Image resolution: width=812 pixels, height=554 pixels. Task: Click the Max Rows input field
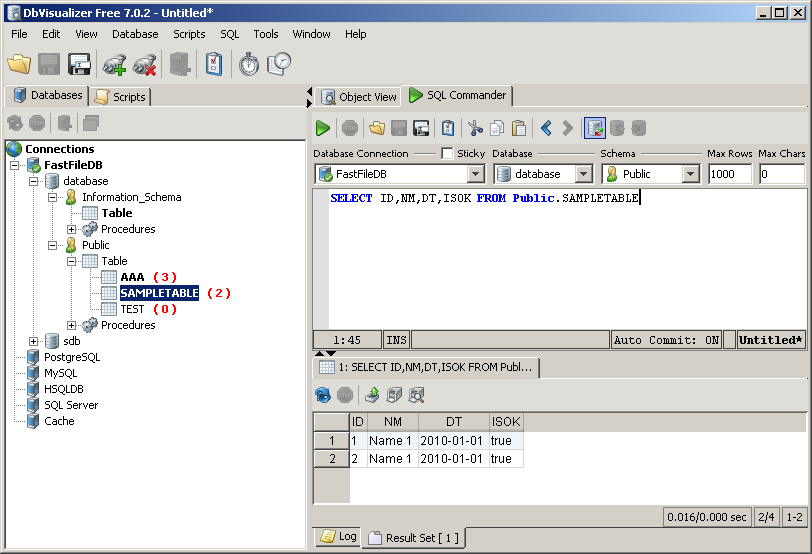point(730,174)
